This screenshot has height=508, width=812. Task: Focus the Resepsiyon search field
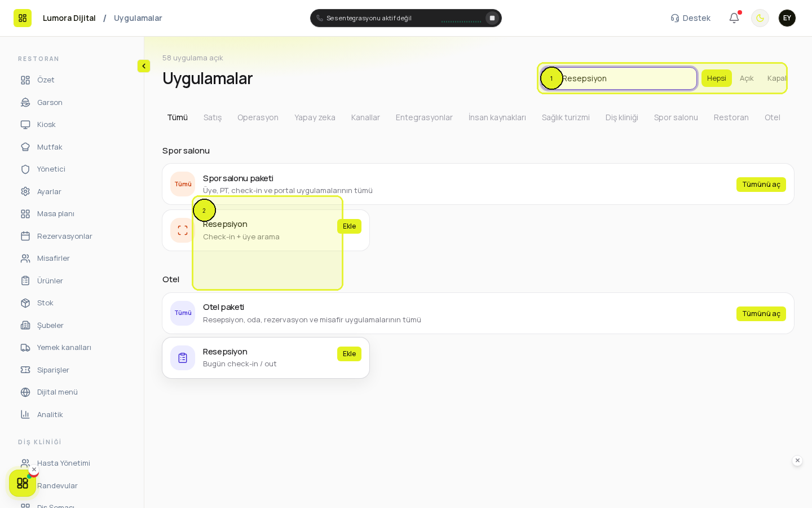(x=619, y=78)
